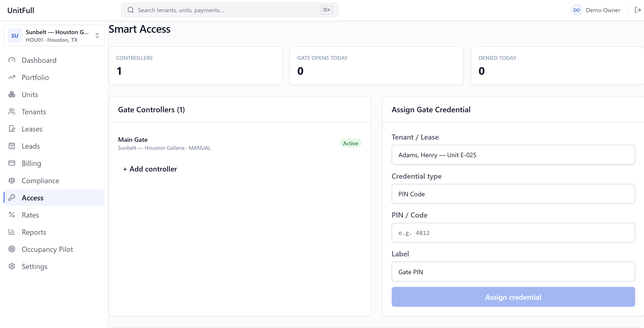Viewport: 644px width, 328px height.
Task: Click Demo Owner user name
Action: 603,10
